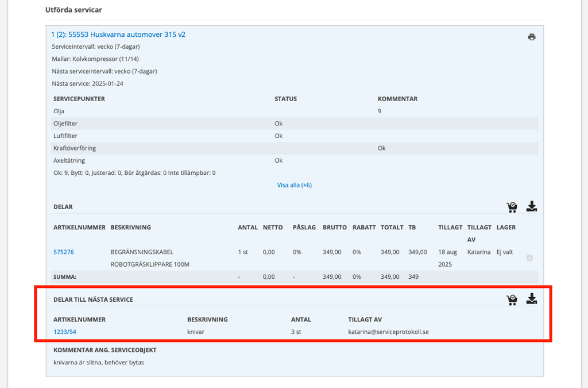
Task: Click the STATUS column header
Action: coord(286,99)
